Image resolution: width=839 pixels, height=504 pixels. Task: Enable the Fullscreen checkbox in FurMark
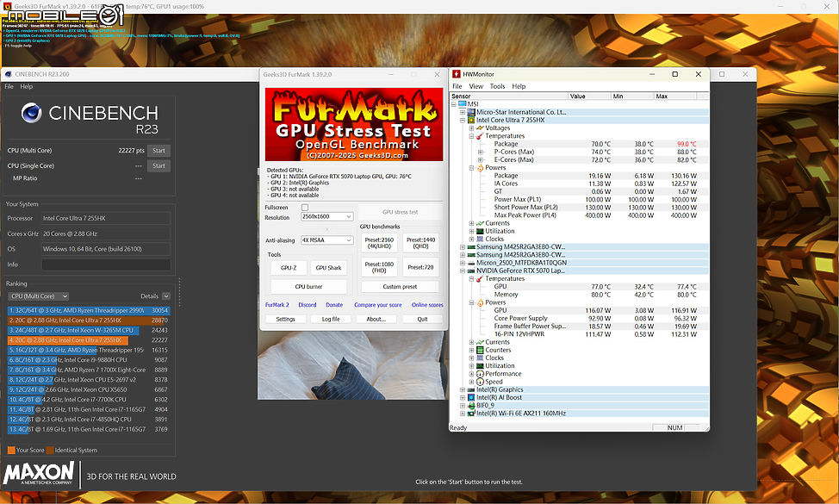pyautogui.click(x=305, y=208)
